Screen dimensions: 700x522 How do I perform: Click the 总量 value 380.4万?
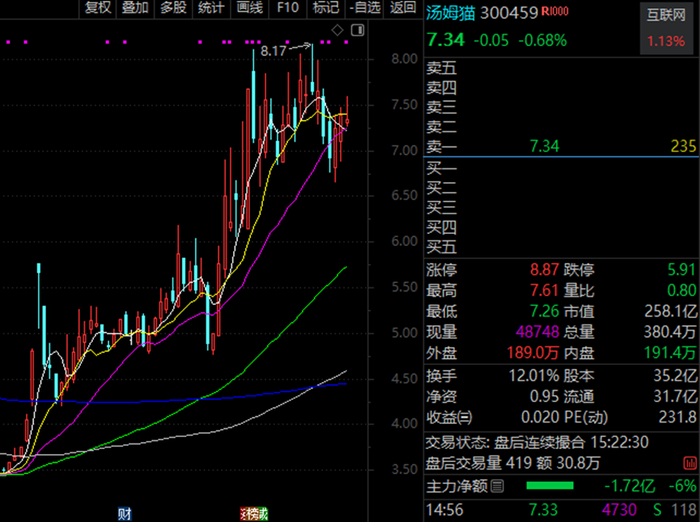[670, 332]
